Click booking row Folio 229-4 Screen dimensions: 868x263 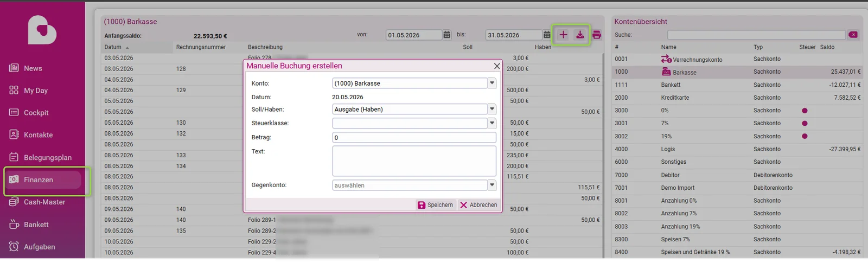352,253
